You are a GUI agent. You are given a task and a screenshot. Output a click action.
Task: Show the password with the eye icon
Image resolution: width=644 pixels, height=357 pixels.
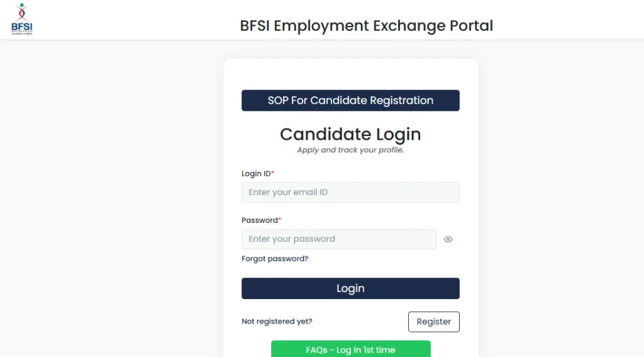[x=448, y=239]
